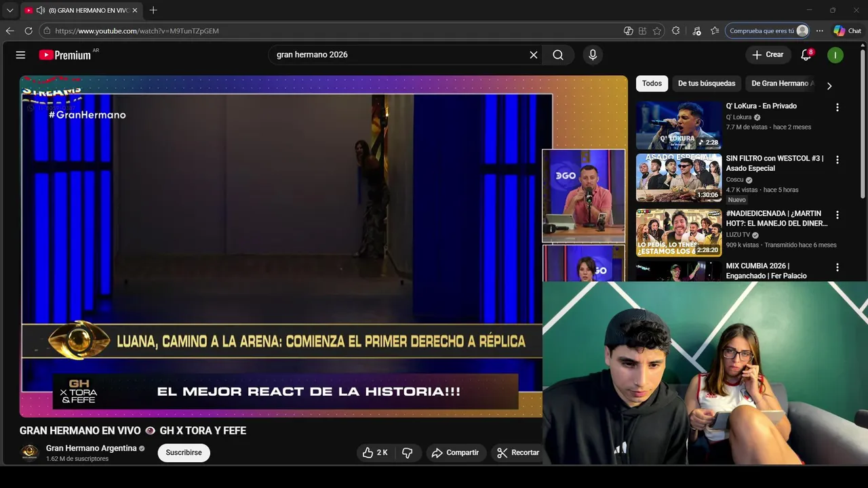The width and height of the screenshot is (868, 488).
Task: Open options for SIN FILTRO con WESTCOL video
Action: pyautogui.click(x=837, y=160)
